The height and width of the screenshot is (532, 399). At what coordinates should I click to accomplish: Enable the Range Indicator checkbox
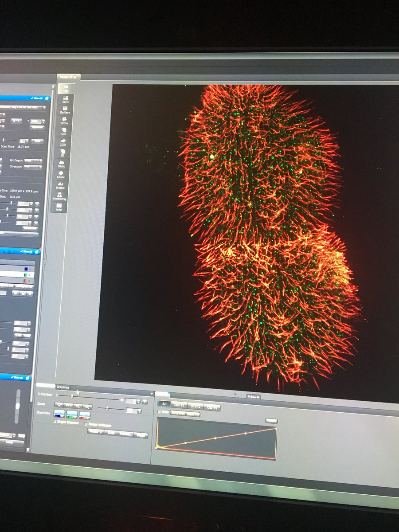pyautogui.click(x=86, y=423)
